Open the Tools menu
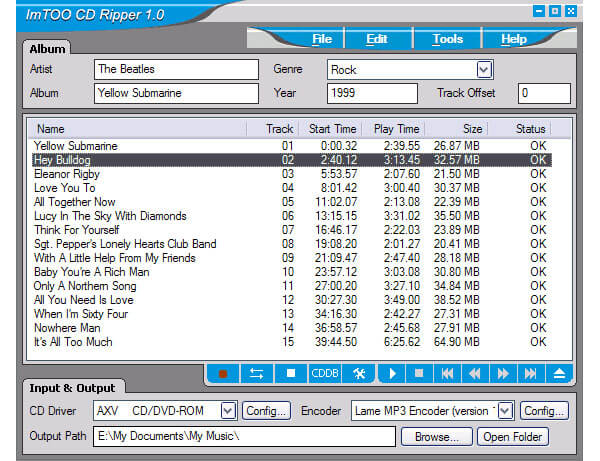Screen dimensions: 600x461 448,39
